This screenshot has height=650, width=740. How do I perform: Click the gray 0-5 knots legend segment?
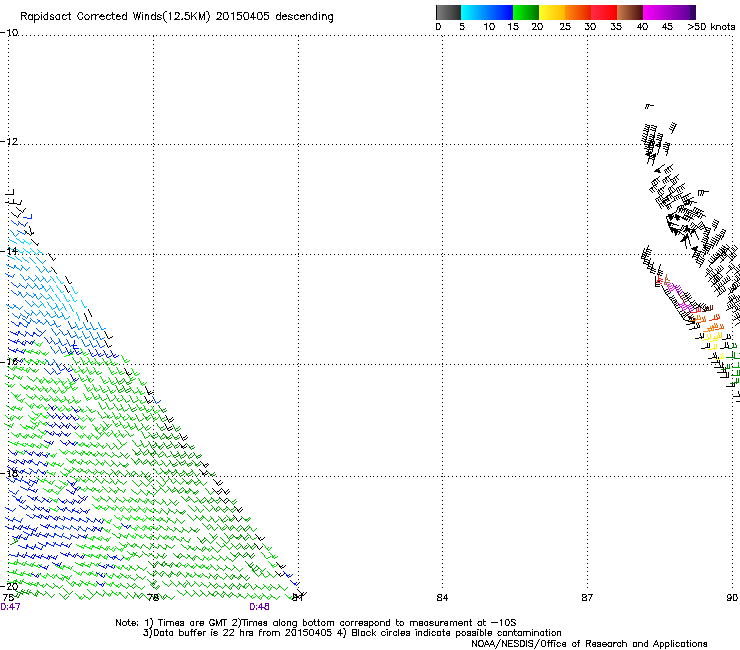pyautogui.click(x=448, y=12)
